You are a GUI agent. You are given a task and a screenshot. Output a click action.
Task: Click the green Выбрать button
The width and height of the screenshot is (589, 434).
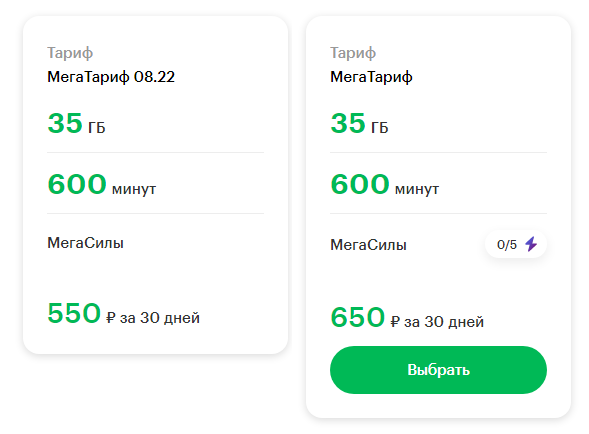point(438,370)
